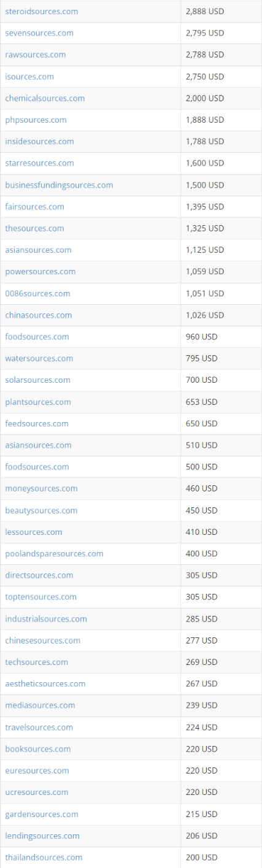
Task: Open moneysources.com link
Action: (x=41, y=488)
